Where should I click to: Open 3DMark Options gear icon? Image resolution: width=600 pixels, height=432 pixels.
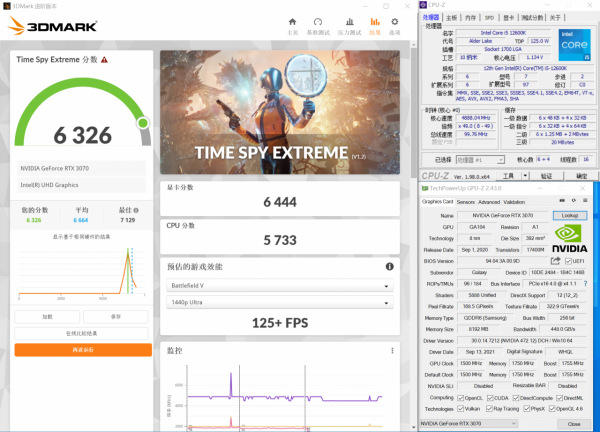(395, 22)
